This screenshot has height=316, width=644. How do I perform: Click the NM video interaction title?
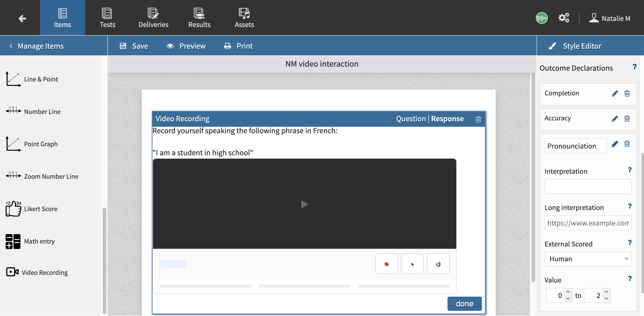tap(322, 64)
